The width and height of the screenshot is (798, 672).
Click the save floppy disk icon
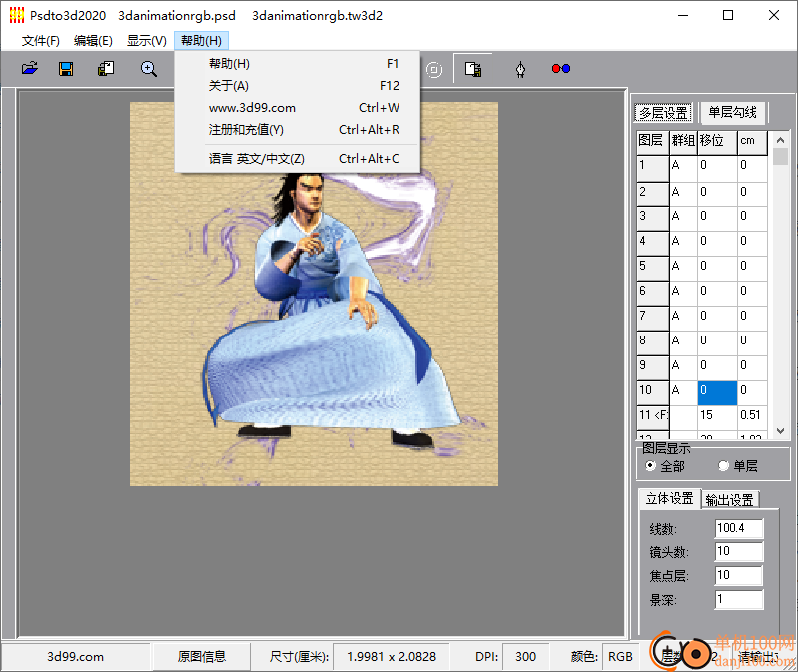pos(66,69)
